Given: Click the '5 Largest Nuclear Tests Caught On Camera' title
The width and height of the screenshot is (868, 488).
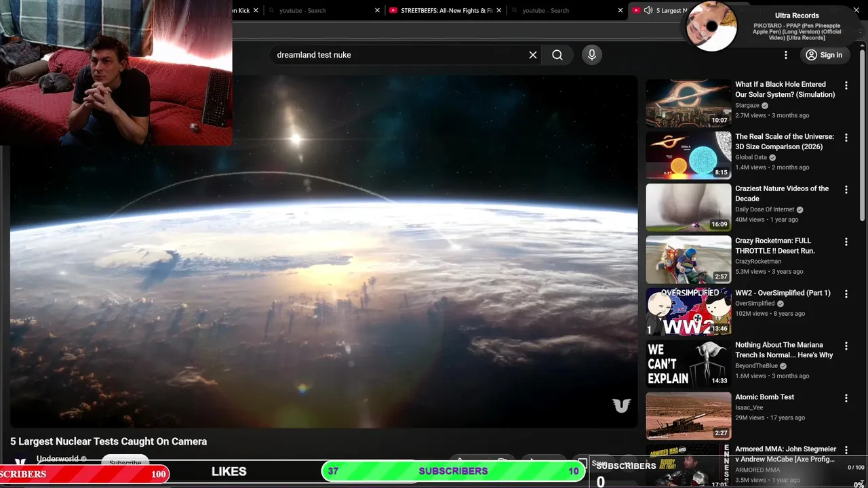Looking at the screenshot, I should tap(108, 441).
